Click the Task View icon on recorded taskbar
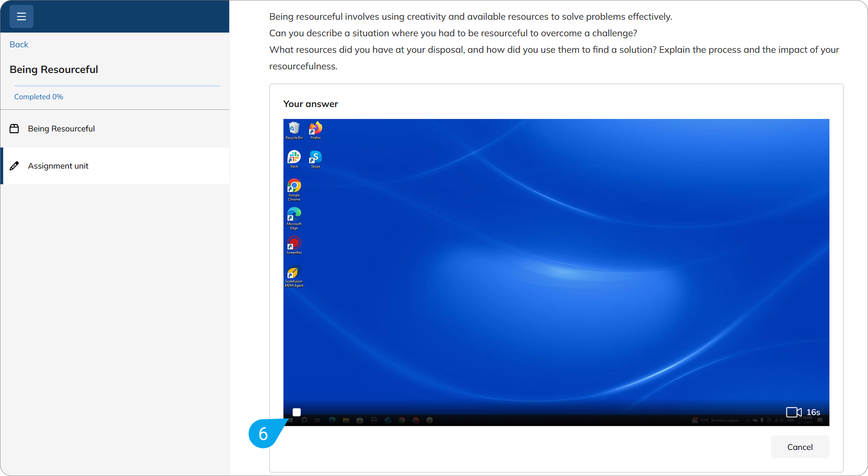868x476 pixels. [x=317, y=420]
